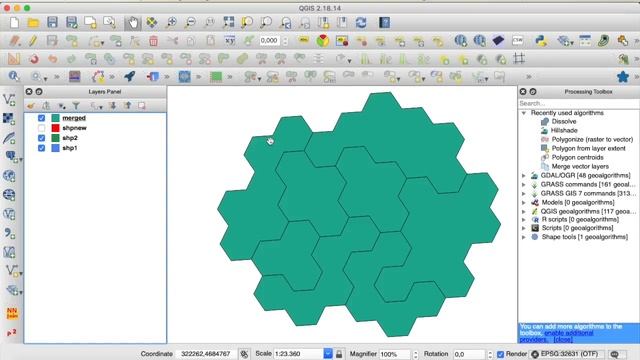Add a vector layer from sidebar

tap(9, 100)
